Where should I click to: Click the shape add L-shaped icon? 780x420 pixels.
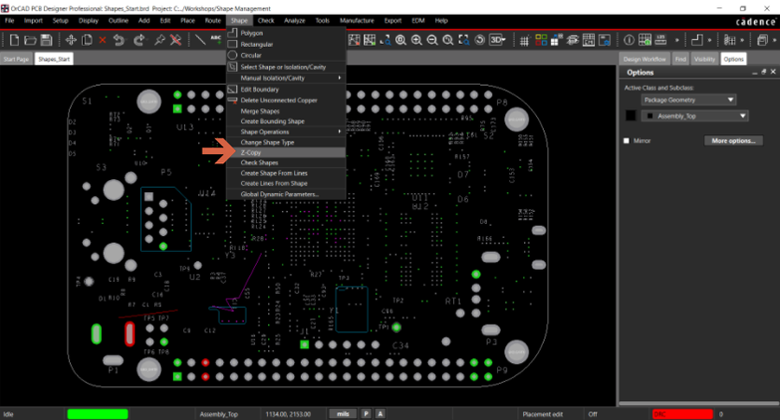coord(697,40)
